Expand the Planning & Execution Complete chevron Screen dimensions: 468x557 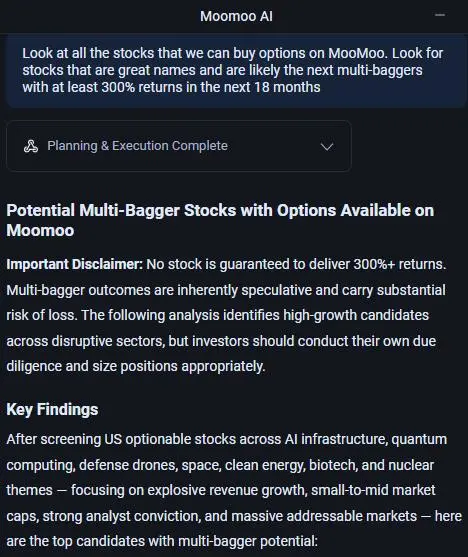tap(327, 146)
